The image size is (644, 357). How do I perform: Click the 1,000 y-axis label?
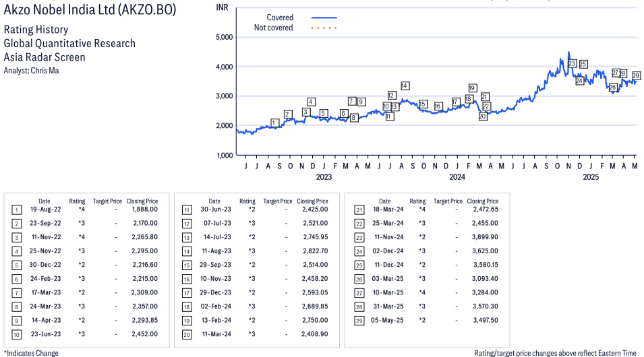point(225,155)
